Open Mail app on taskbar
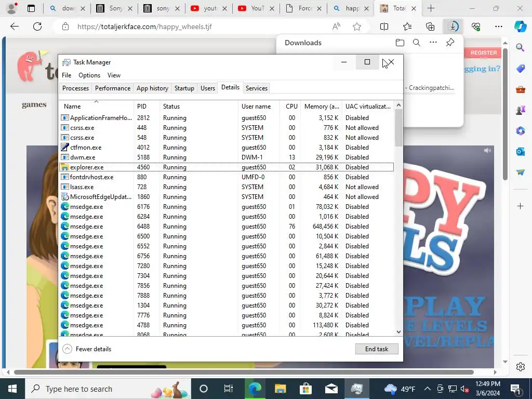The height and width of the screenshot is (399, 532). (331, 389)
